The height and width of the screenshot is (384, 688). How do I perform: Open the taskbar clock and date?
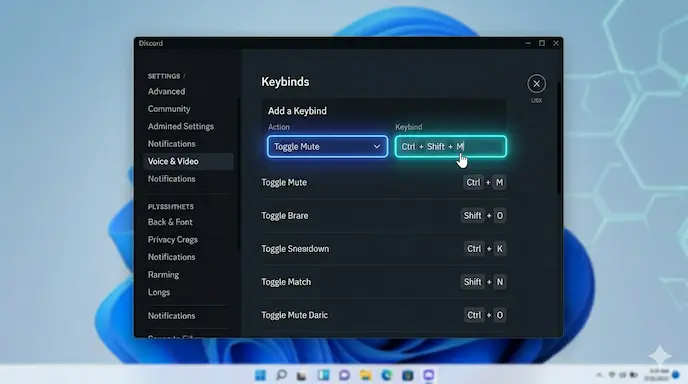coord(656,375)
